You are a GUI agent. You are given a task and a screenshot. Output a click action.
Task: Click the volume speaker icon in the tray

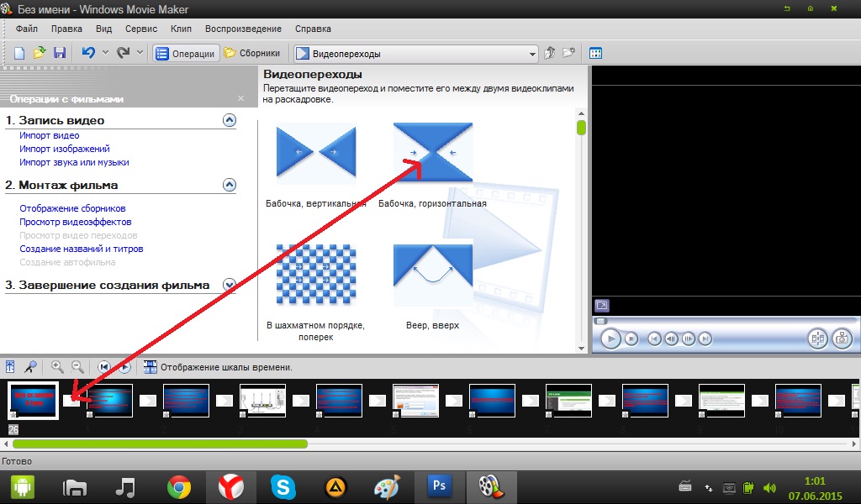coord(769,487)
